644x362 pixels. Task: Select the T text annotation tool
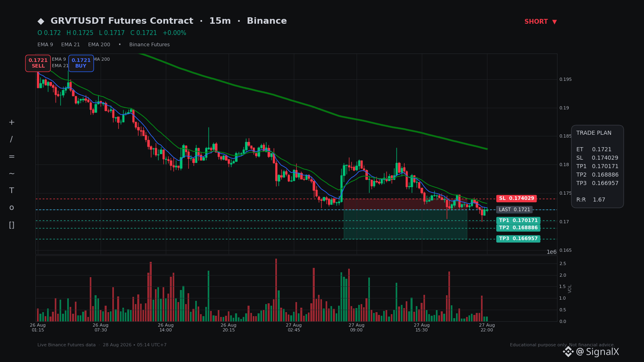pyautogui.click(x=12, y=191)
